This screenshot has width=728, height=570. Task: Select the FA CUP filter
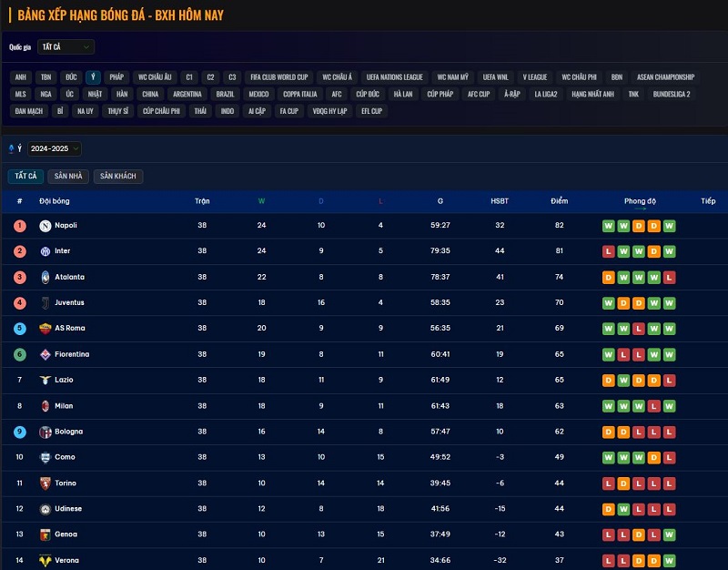288,111
